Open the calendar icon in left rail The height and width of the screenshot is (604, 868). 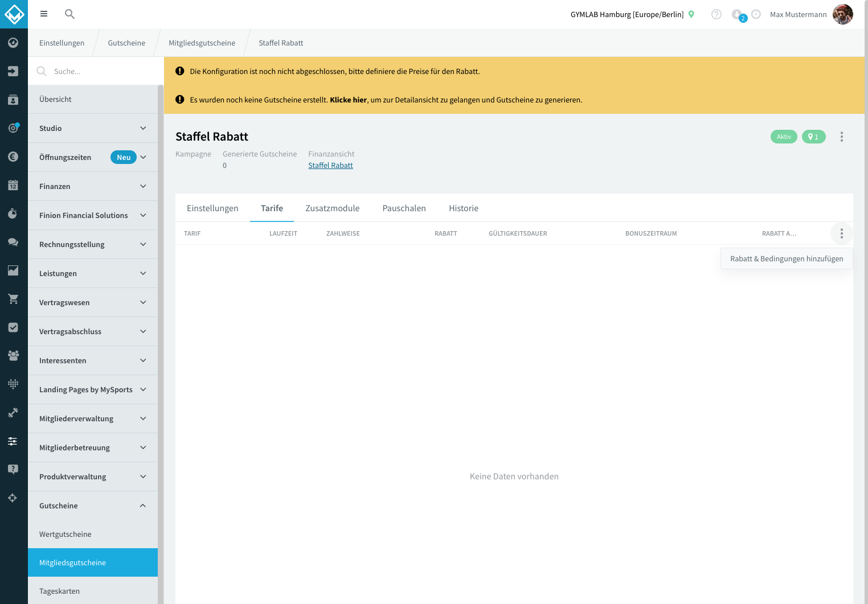13,185
